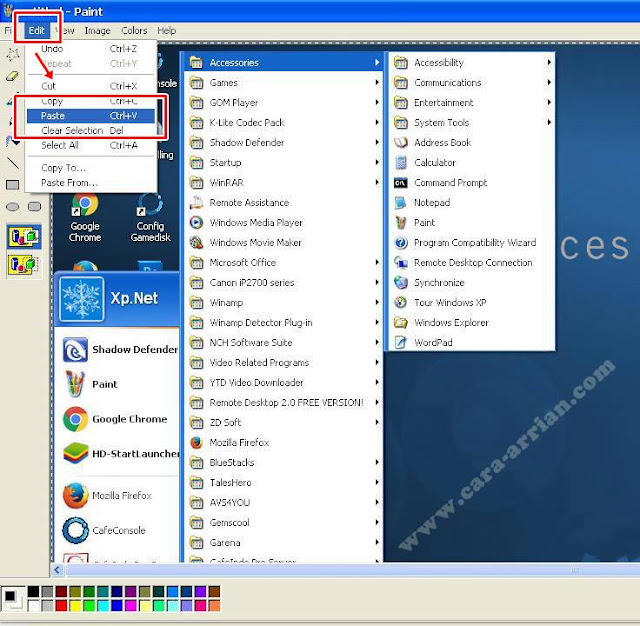Choose Select All in Edit menu

(91, 145)
